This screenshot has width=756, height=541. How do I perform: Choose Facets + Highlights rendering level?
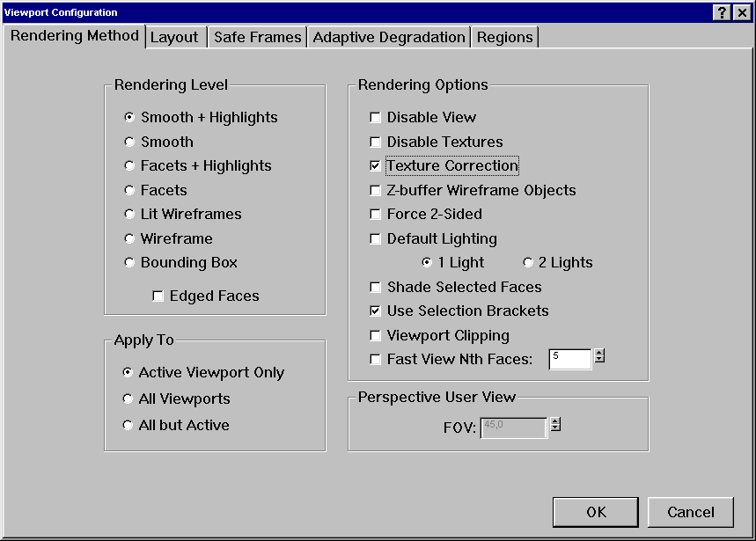[130, 165]
